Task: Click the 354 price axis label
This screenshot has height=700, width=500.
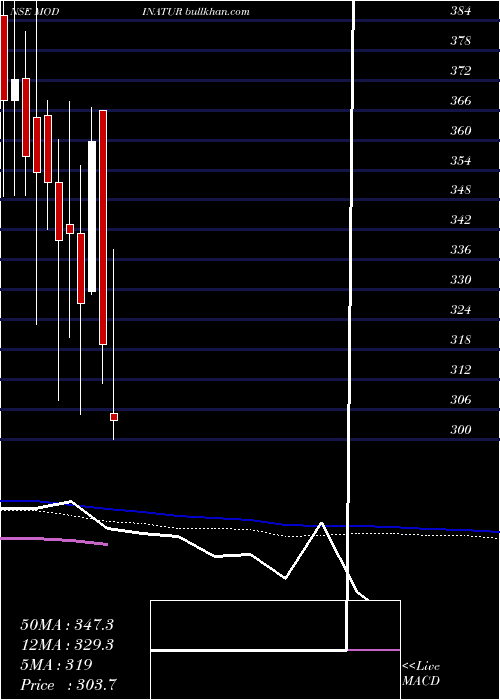Action: [460, 161]
